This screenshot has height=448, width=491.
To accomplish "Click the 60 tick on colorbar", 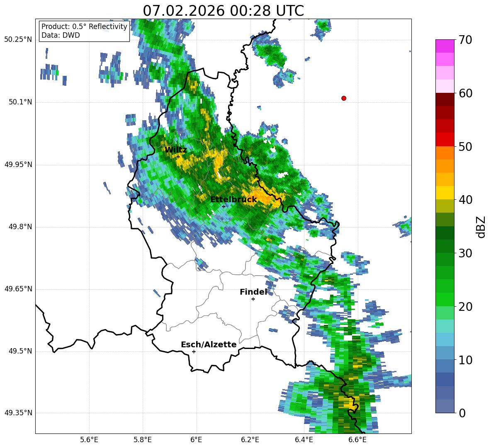I will (x=465, y=93).
